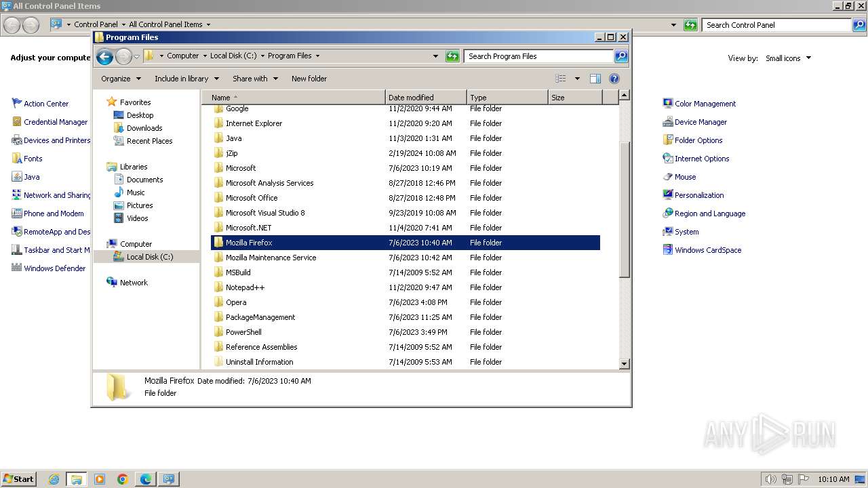Open Explorer help question mark icon
868x488 pixels.
coord(614,79)
